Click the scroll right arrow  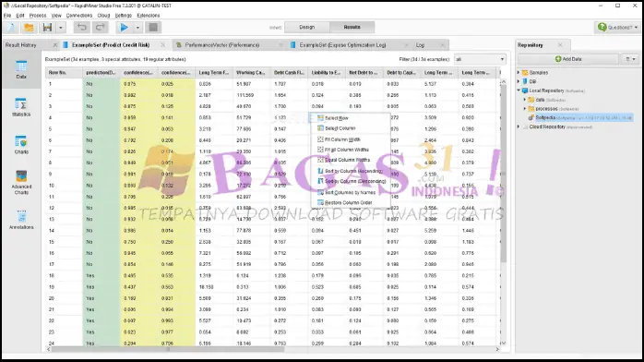pyautogui.click(x=497, y=349)
